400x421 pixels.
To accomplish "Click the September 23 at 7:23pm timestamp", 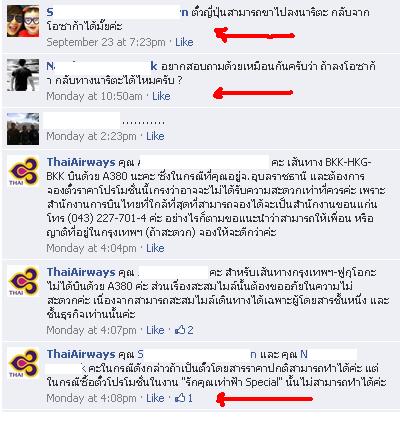I will point(106,42).
